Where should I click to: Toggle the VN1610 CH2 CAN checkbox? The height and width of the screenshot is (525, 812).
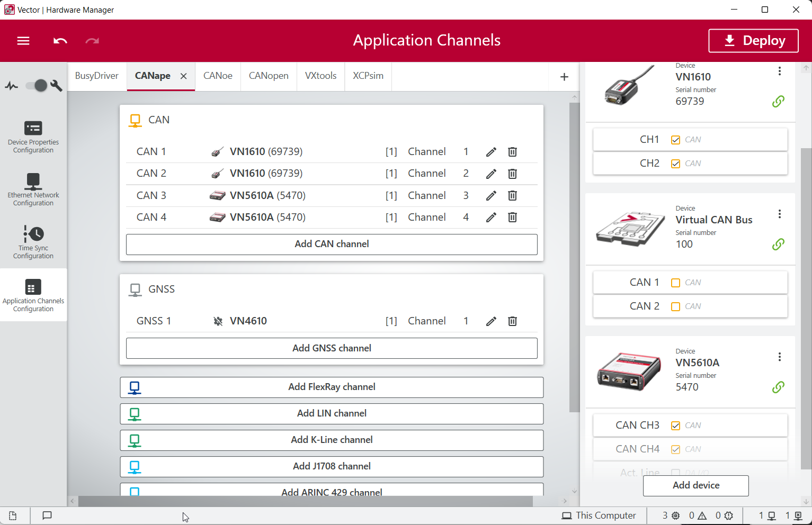click(x=675, y=164)
